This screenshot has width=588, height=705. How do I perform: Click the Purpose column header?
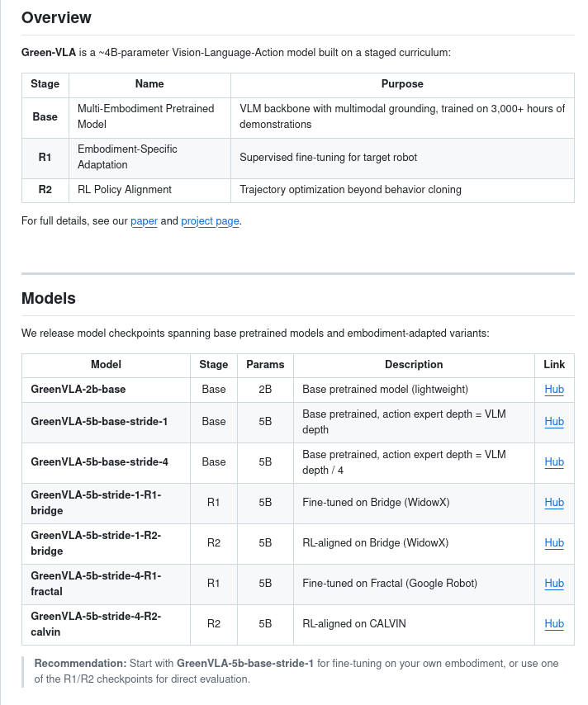point(402,84)
